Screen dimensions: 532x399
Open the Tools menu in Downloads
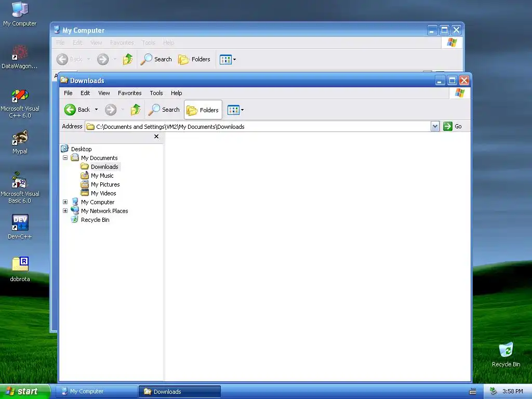point(156,93)
